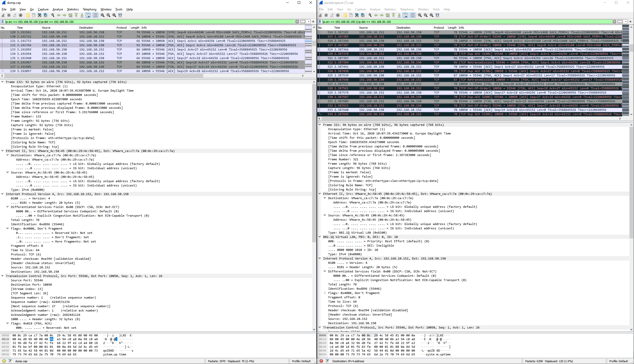Go to last packet in dump.cap

tap(82, 15)
